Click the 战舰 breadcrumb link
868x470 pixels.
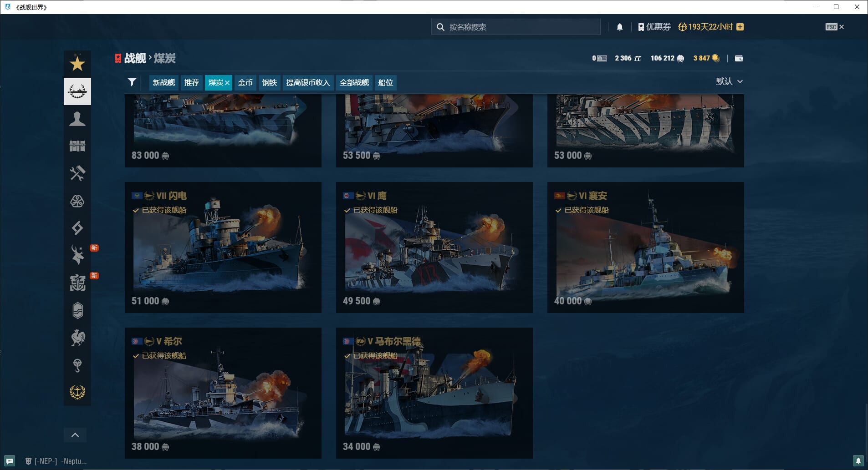(135, 58)
